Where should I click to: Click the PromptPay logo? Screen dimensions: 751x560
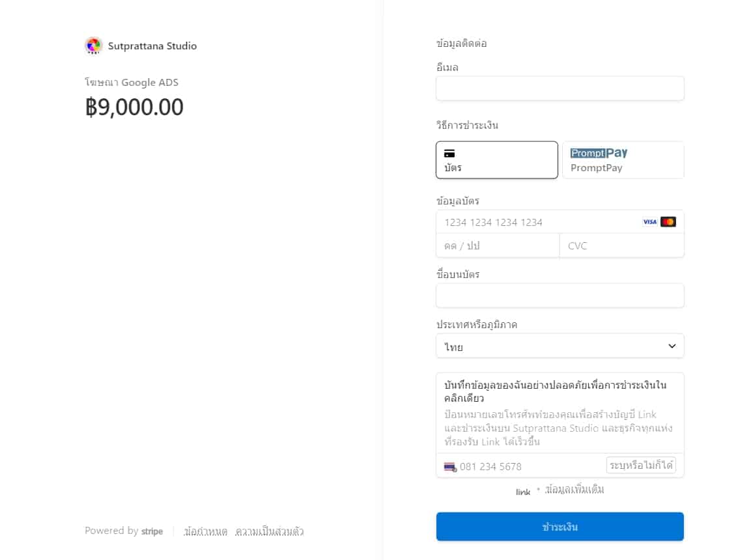599,153
